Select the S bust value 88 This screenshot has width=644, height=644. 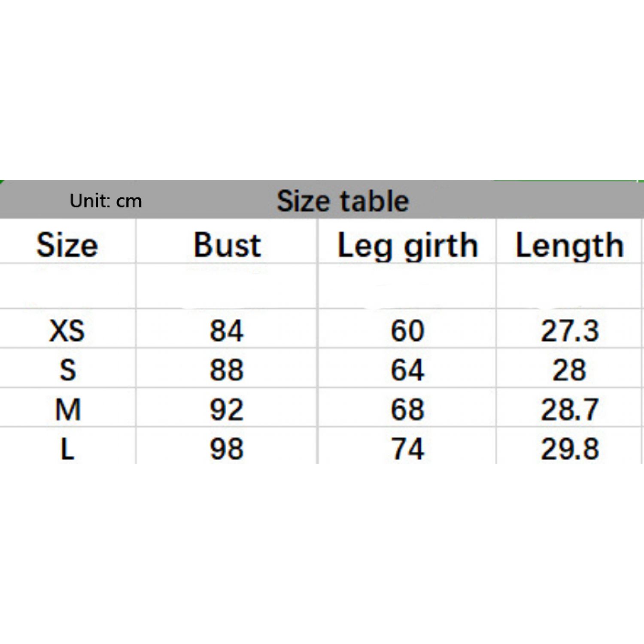click(227, 370)
